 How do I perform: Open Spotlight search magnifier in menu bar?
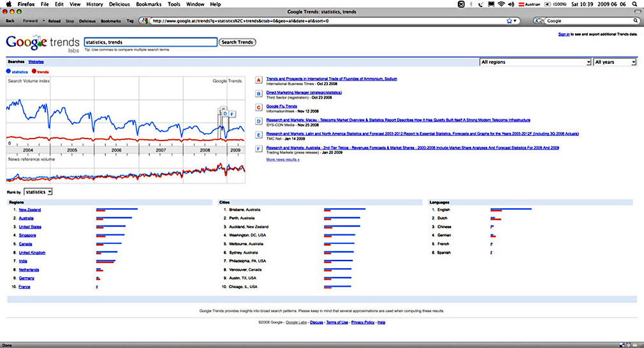tap(634, 4)
